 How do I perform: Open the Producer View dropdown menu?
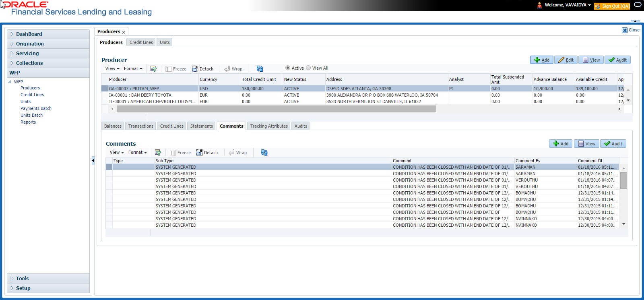(112, 69)
